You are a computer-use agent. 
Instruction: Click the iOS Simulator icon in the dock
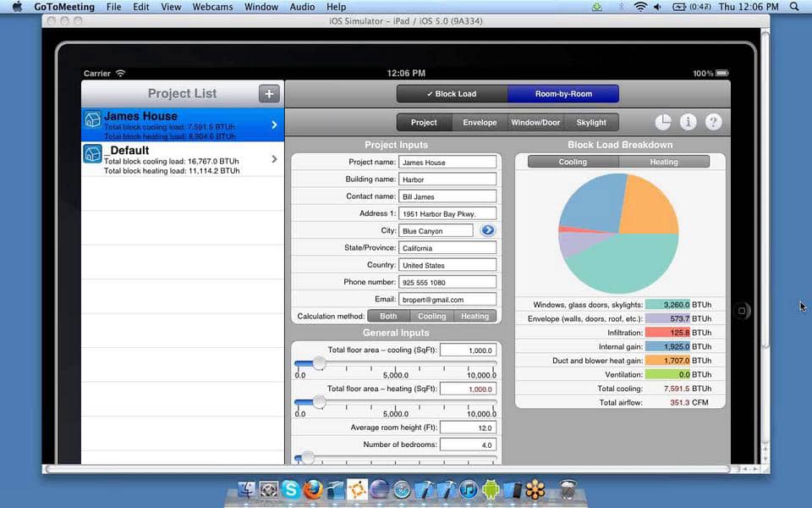[513, 489]
